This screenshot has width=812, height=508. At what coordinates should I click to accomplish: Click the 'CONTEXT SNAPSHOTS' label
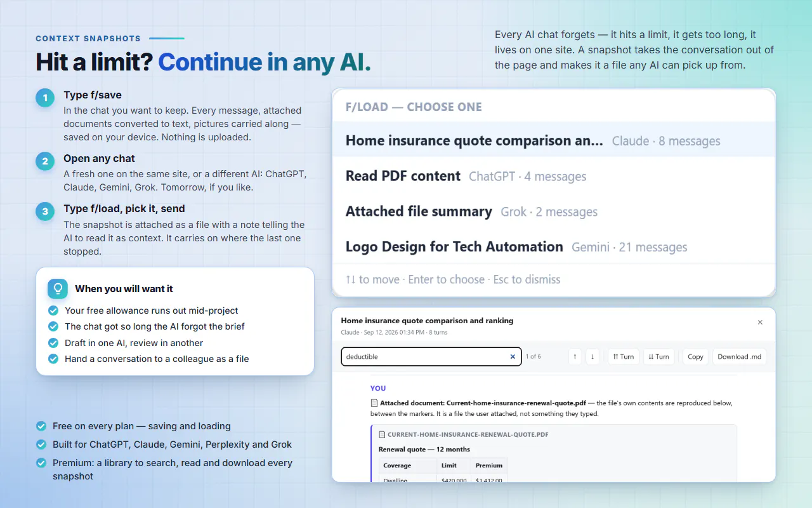click(x=88, y=39)
